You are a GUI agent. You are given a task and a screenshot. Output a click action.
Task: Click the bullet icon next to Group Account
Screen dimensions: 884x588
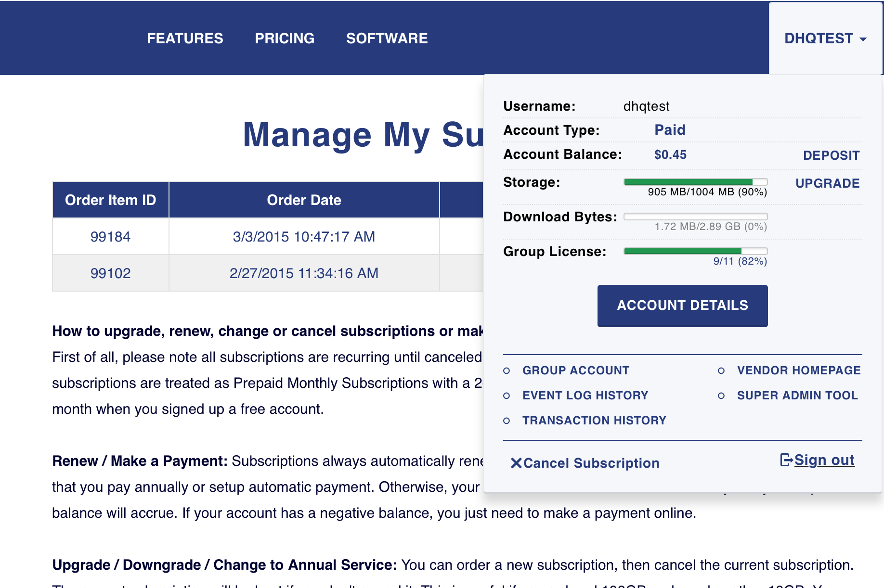click(x=507, y=371)
